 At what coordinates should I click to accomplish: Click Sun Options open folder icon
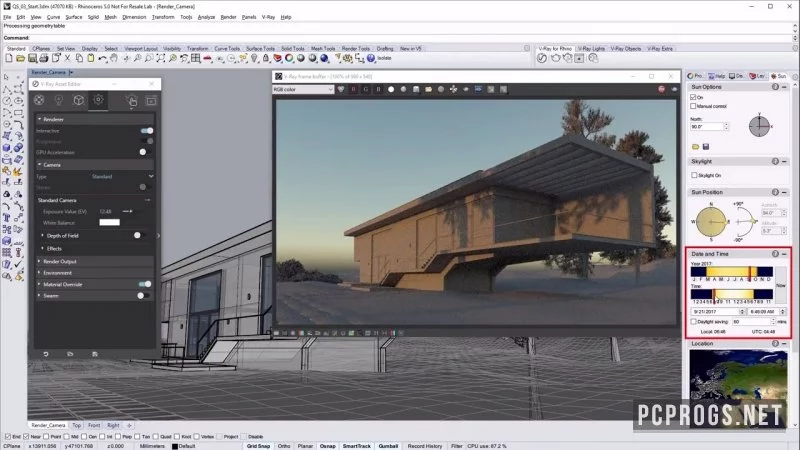695,147
